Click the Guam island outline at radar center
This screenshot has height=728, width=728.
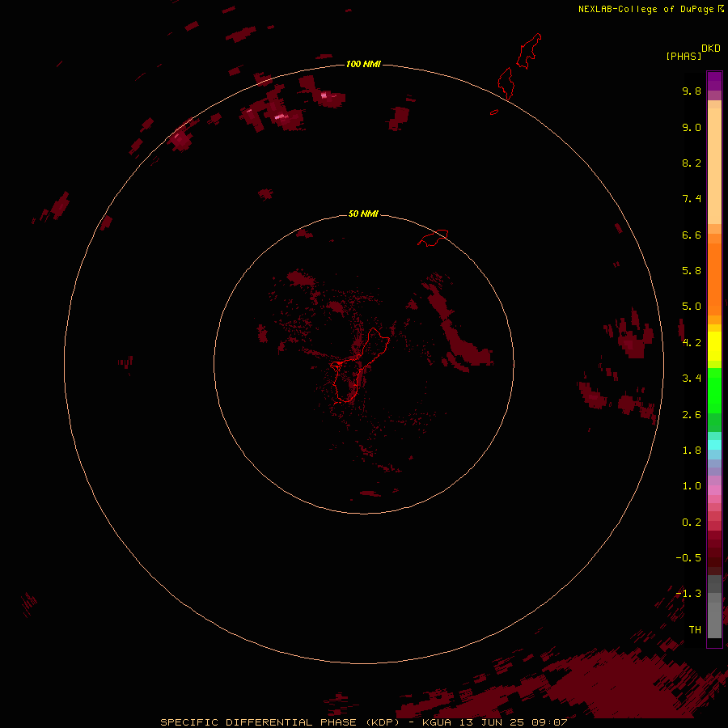360,365
